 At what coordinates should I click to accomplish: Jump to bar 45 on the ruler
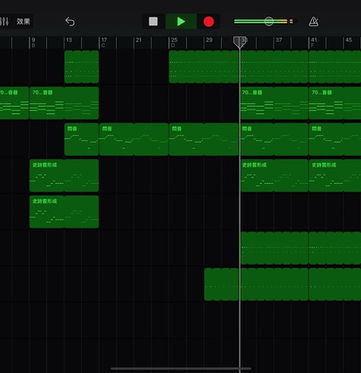tap(349, 40)
